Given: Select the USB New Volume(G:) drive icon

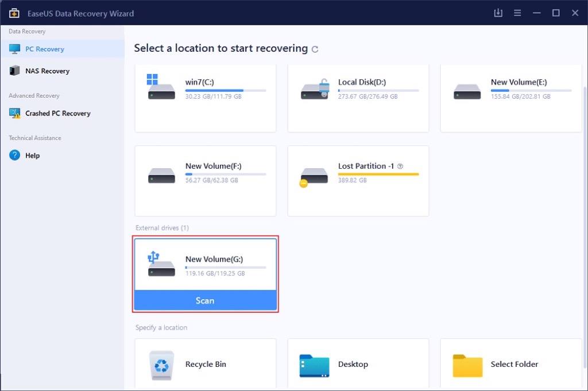Looking at the screenshot, I should tap(161, 264).
